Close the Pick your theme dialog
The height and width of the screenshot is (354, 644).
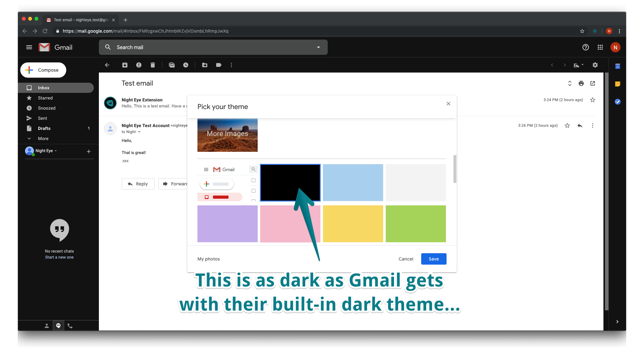448,104
